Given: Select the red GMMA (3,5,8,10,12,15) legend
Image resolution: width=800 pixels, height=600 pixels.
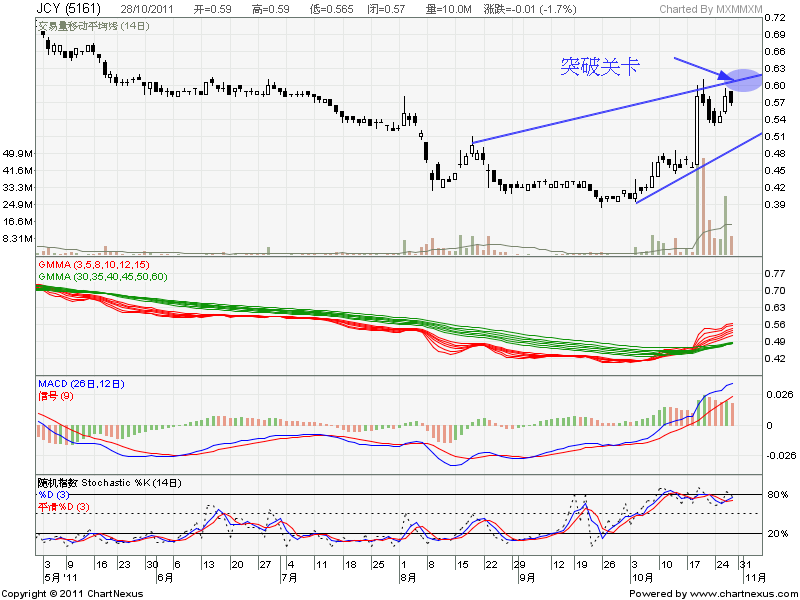Looking at the screenshot, I should click(x=96, y=265).
